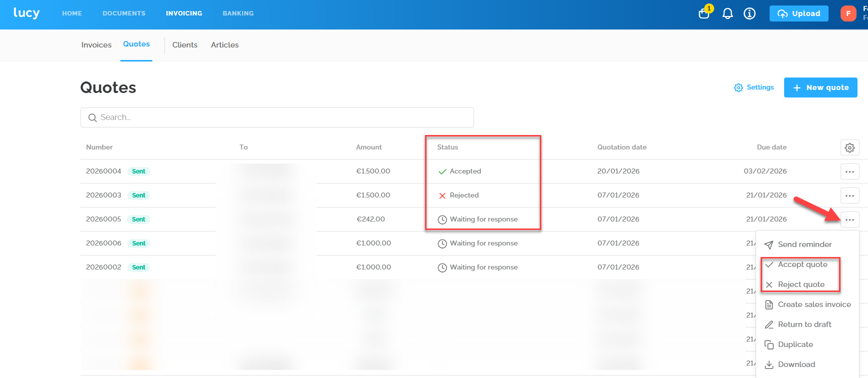The image size is (868, 378).
Task: Click Waiting for response on quote 20260005
Action: 478,219
